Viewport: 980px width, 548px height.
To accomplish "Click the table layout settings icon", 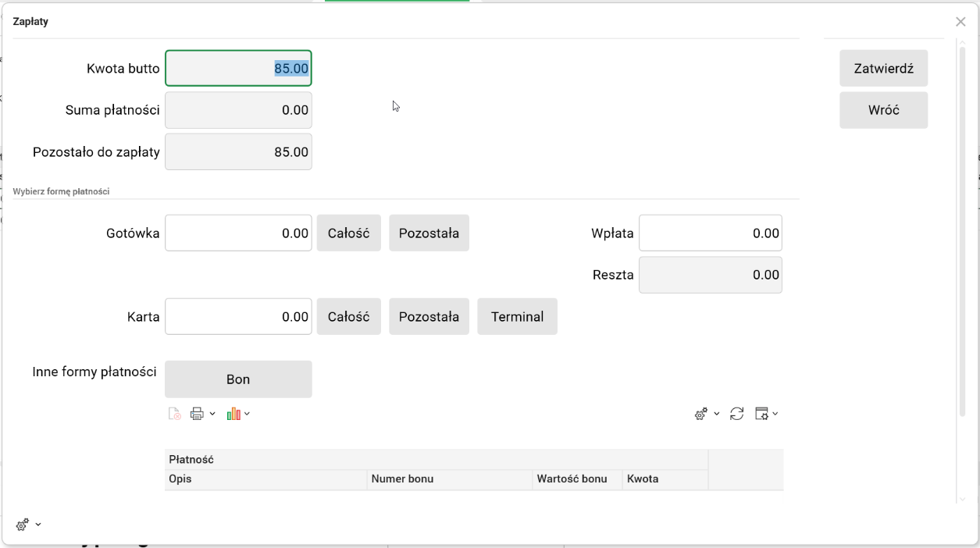I will click(x=762, y=414).
